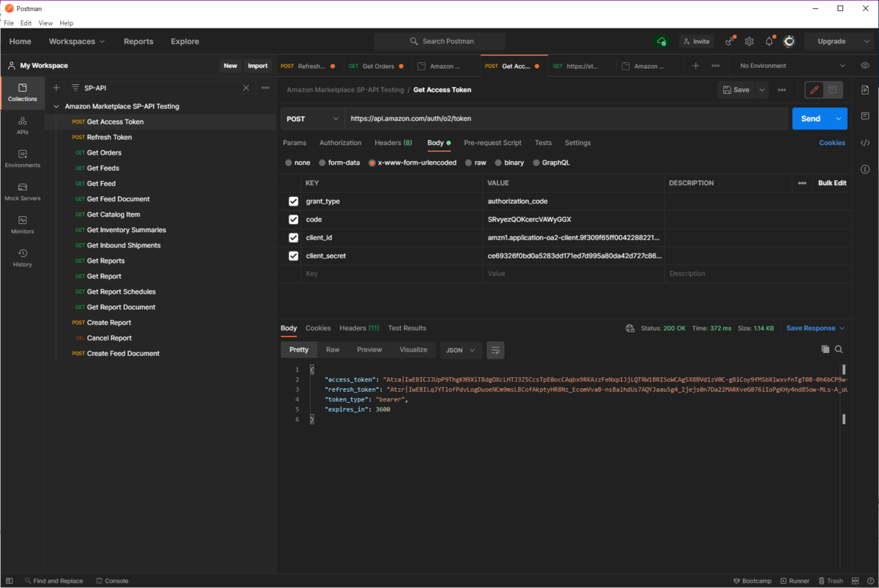Screen dimensions: 879x588
Task: Click the Cookies link beside request tabs
Action: point(831,143)
